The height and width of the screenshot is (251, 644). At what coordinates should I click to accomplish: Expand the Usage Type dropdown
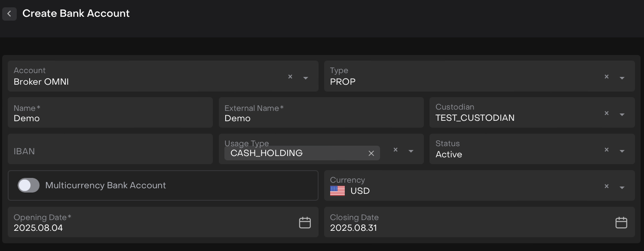pos(411,151)
